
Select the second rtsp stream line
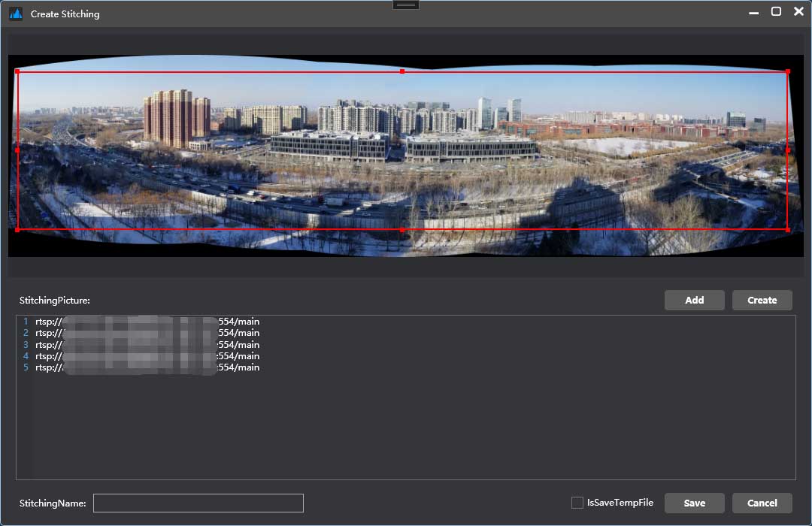point(147,333)
